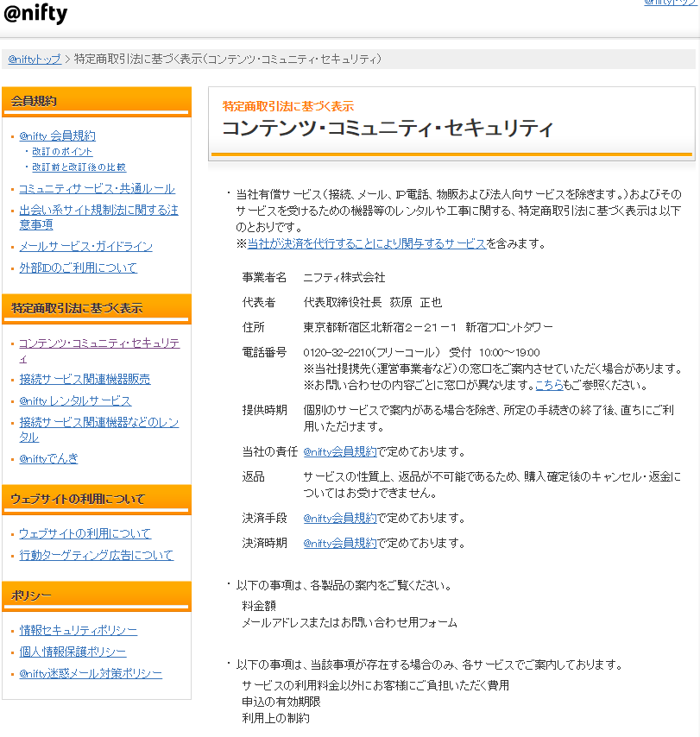The width and height of the screenshot is (700, 737).
Task: Click the address 東京都新宿区北新宿2-21-1
Action: tap(380, 328)
